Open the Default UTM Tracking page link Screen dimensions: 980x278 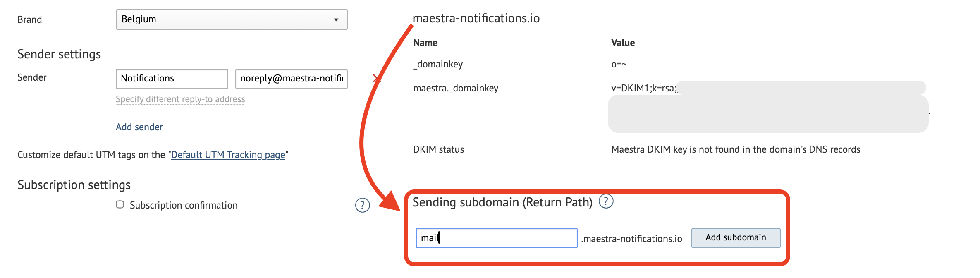coord(228,155)
